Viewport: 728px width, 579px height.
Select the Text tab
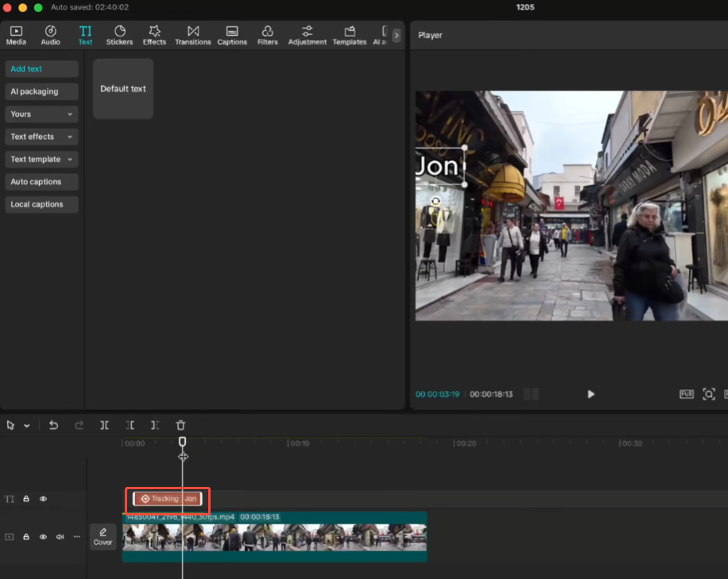coord(85,35)
